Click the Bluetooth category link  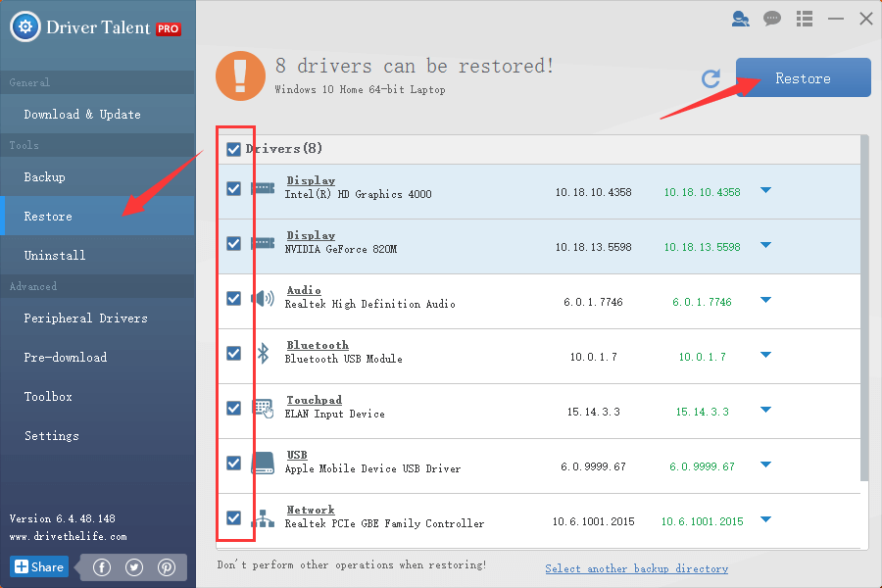(318, 345)
